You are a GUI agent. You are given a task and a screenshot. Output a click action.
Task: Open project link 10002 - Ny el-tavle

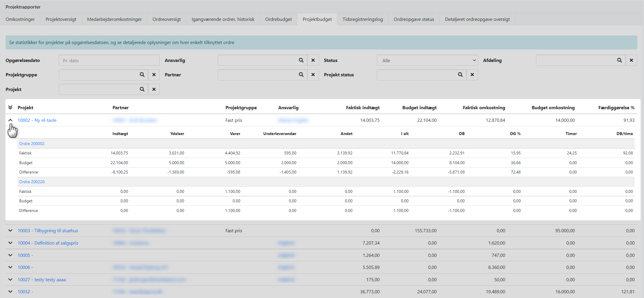[37, 120]
